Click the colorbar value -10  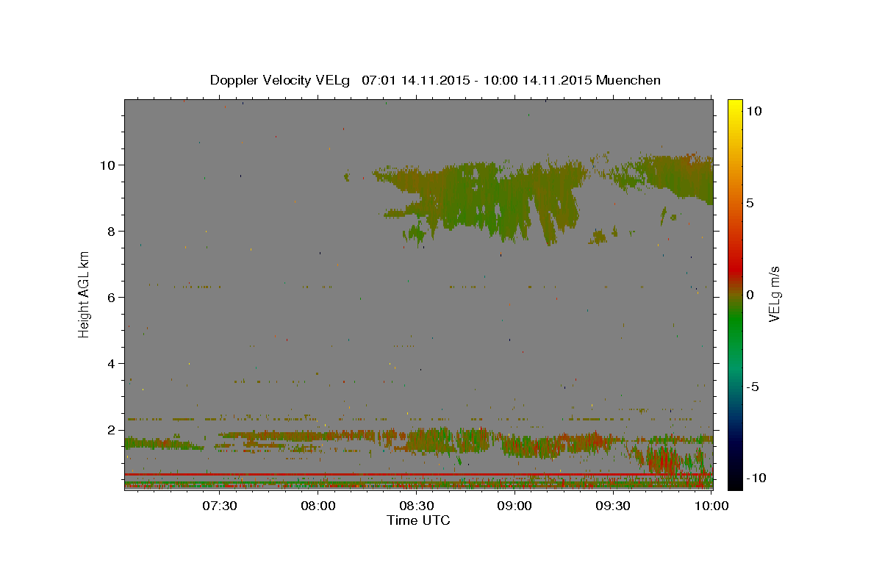pyautogui.click(x=755, y=478)
